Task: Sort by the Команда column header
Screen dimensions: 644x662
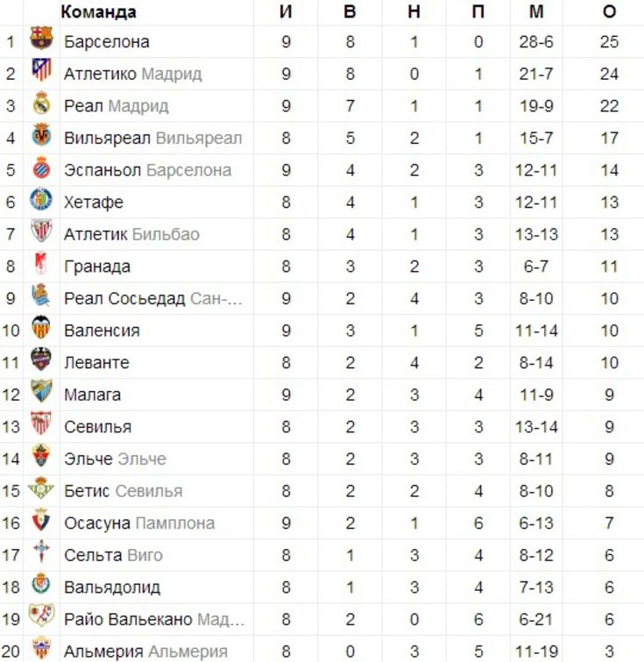Action: (98, 11)
